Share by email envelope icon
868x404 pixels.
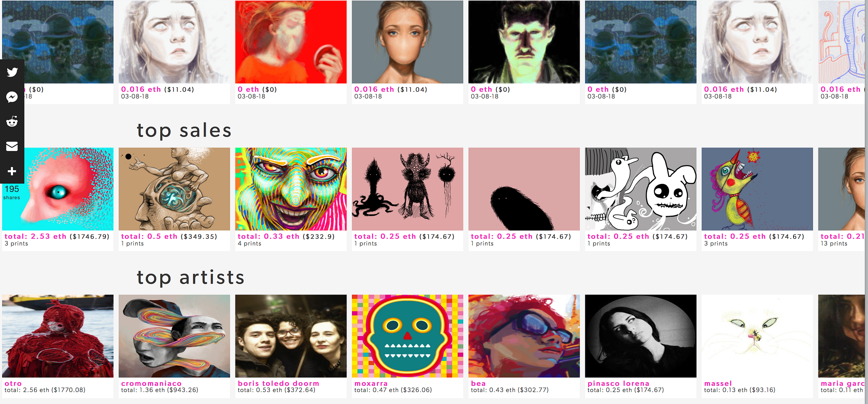[12, 146]
